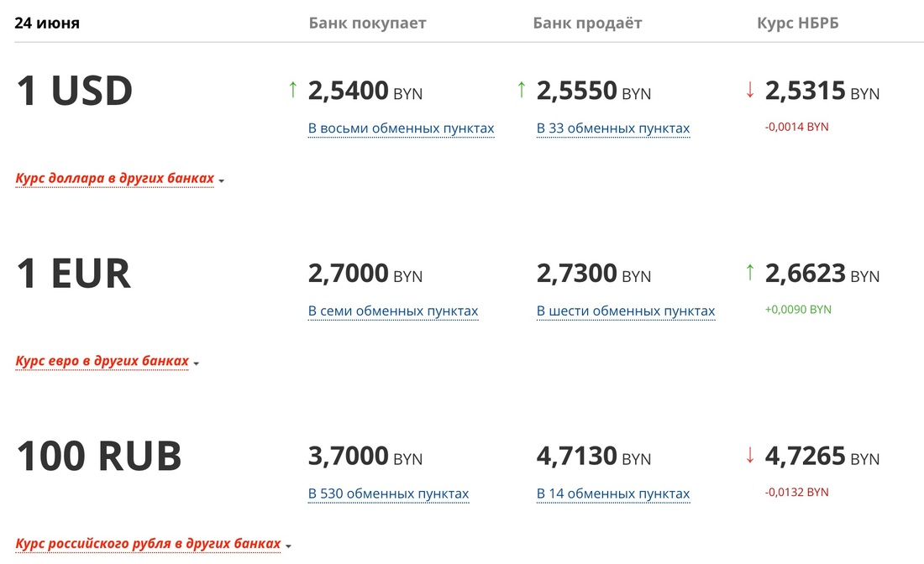Click the 'Банк покупает' column header
The width and height of the screenshot is (924, 564).
point(367,23)
